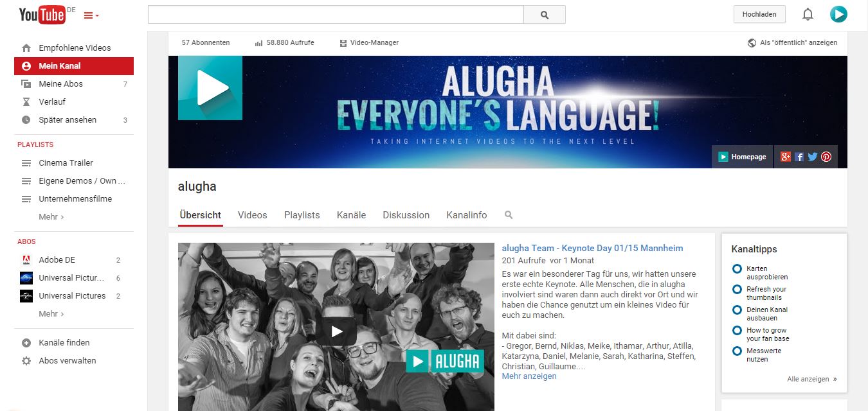The width and height of the screenshot is (868, 411).
Task: Select Mein Kanal in sidebar
Action: 74,66
